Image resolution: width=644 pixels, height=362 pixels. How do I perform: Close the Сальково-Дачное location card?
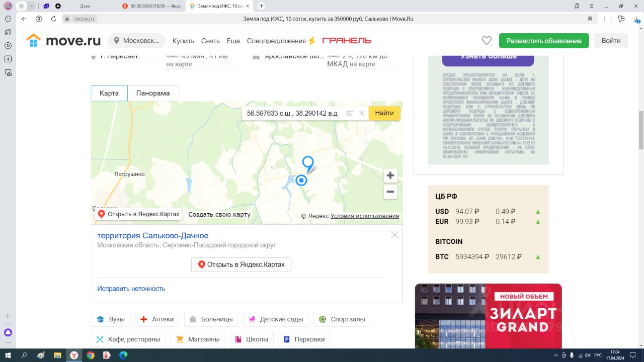click(394, 235)
